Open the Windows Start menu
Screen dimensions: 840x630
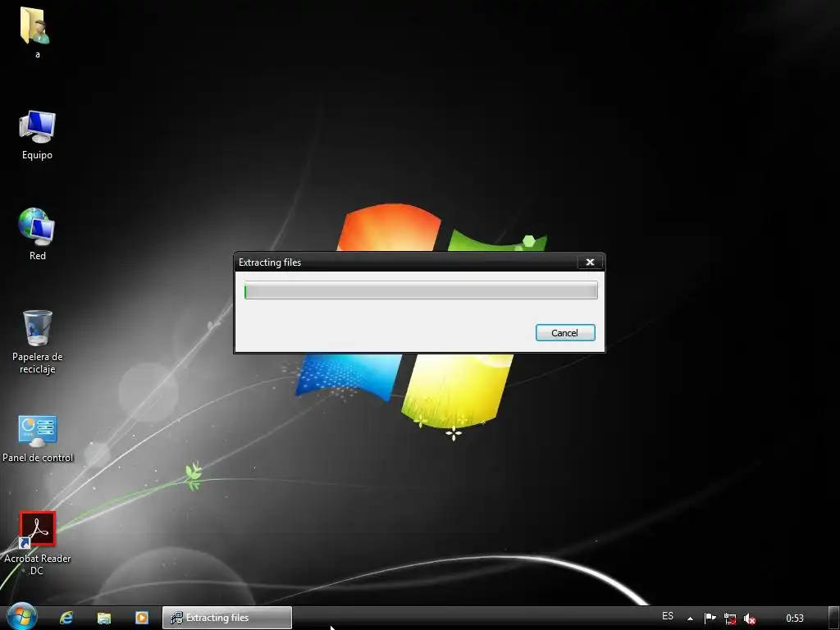pos(22,617)
